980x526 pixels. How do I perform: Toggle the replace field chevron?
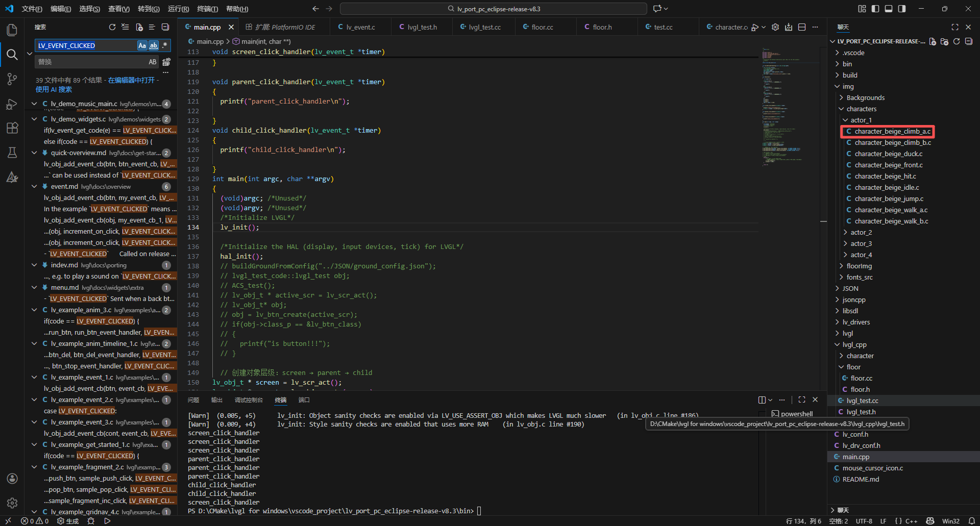[x=30, y=54]
